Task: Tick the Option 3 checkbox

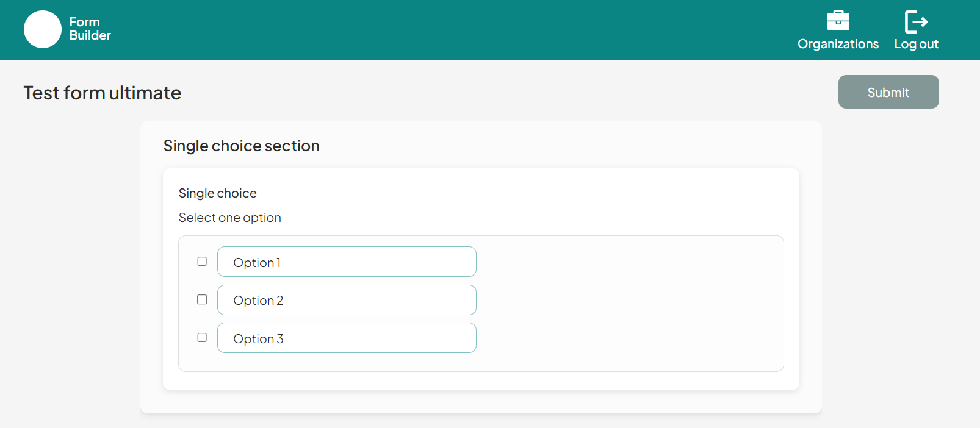Action: click(x=202, y=337)
